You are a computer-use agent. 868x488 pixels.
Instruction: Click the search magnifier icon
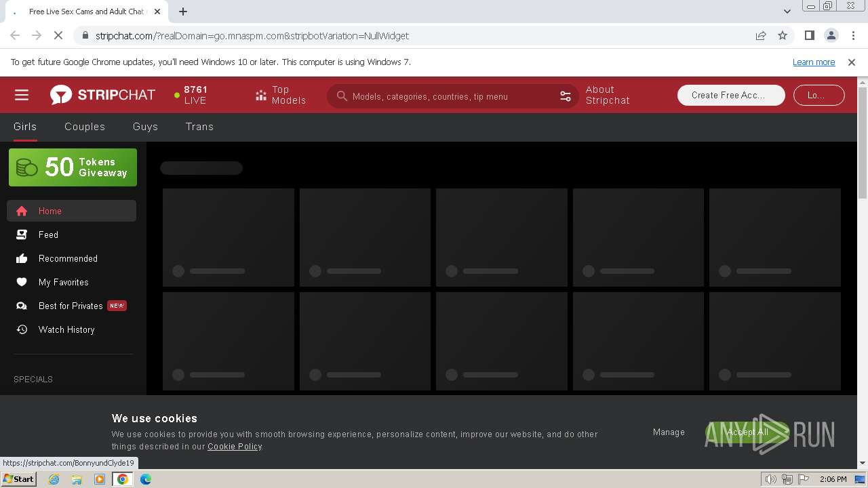click(342, 96)
